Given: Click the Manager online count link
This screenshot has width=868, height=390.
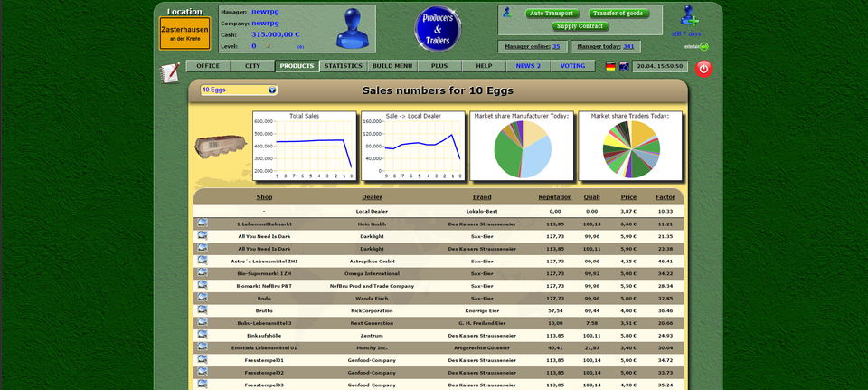Looking at the screenshot, I should pyautogui.click(x=556, y=46).
